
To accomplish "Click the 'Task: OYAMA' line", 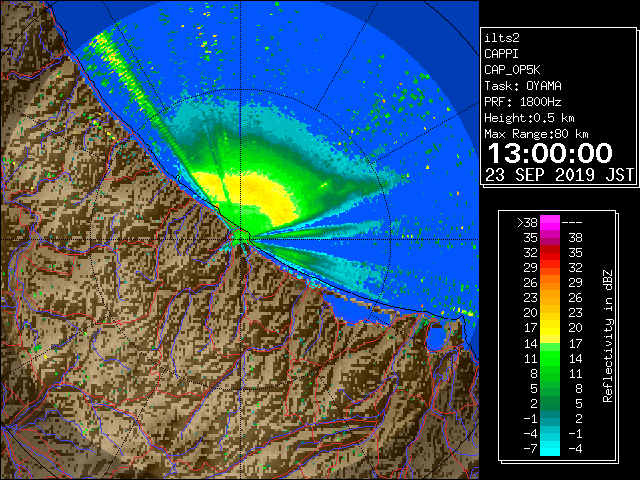I will (x=523, y=86).
